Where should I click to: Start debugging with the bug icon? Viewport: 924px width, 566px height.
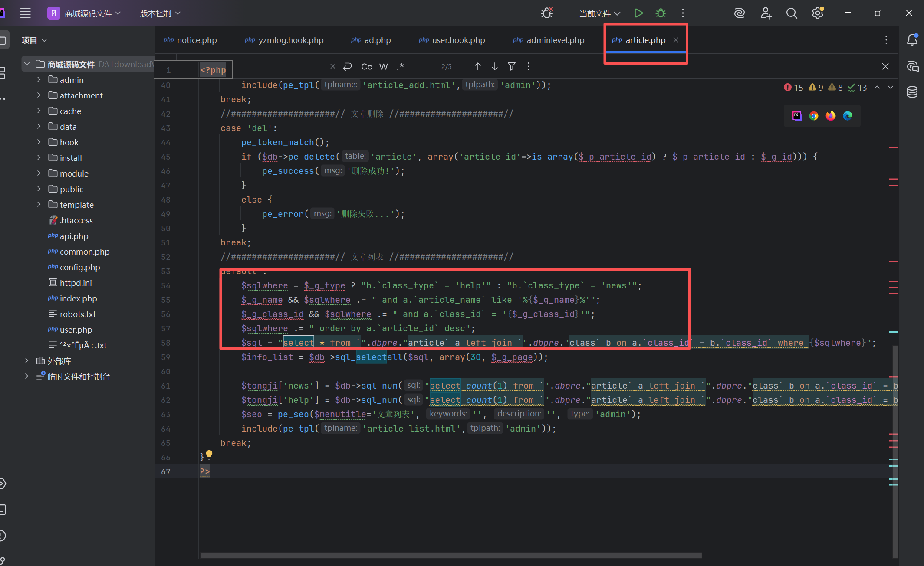click(x=661, y=13)
